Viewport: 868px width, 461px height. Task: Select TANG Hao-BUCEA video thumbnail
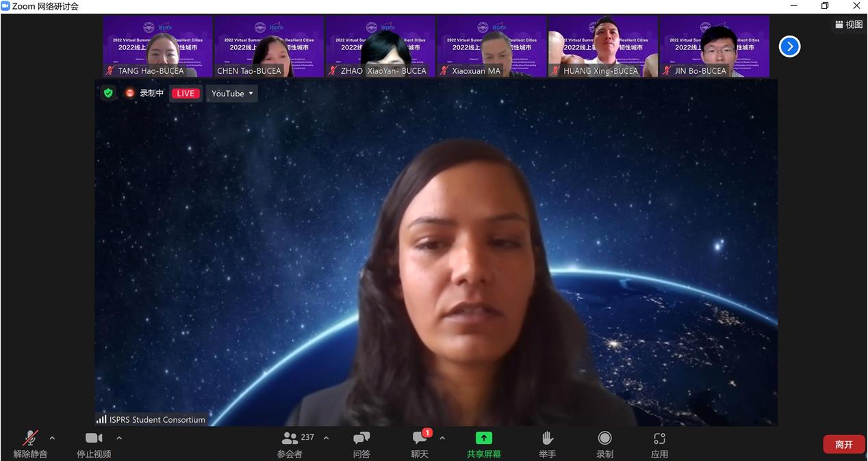click(x=157, y=47)
